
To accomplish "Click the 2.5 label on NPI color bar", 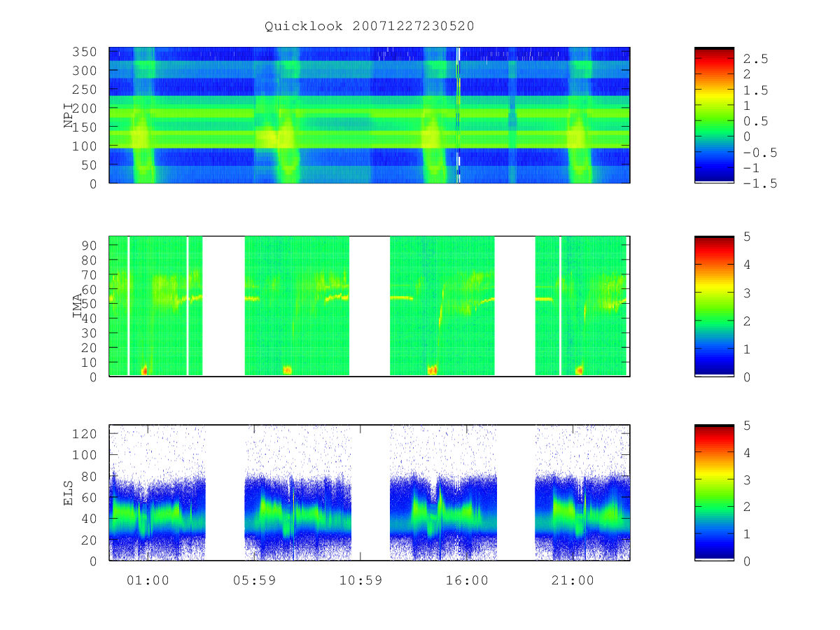I will point(756,59).
